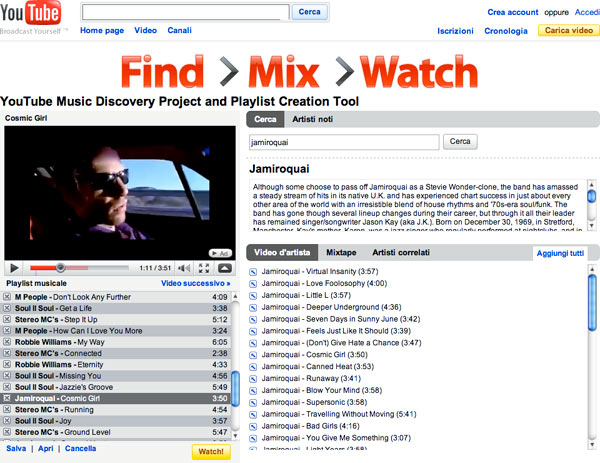Click the YouTube logo
Screen dimensions: 600x463
click(31, 13)
